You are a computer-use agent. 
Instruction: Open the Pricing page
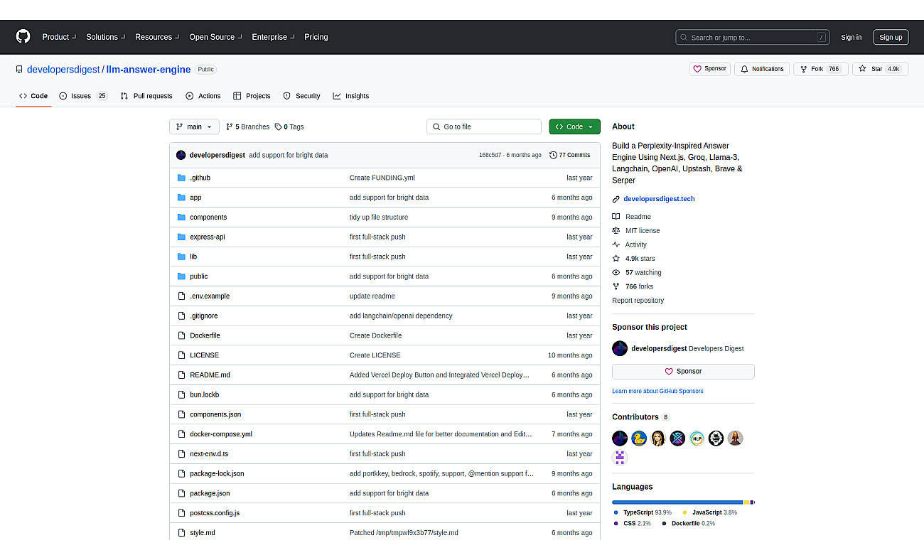pos(316,37)
